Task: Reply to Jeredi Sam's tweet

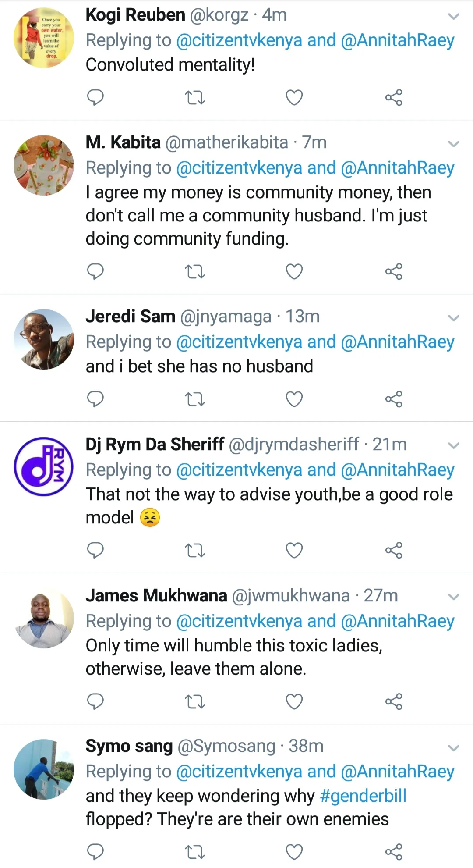Action: 95,399
